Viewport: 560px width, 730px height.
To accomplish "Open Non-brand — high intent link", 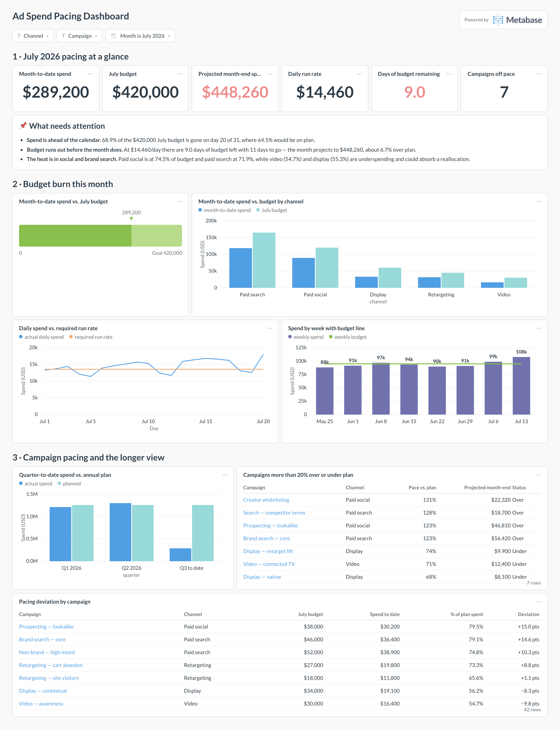I will click(x=47, y=652).
